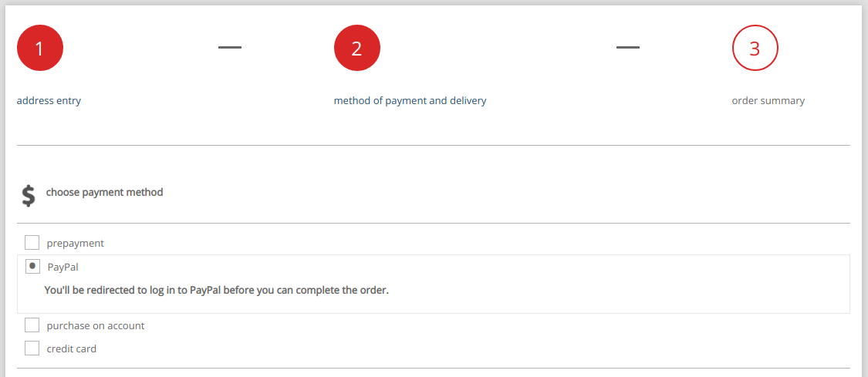Click the credit card text label
The width and height of the screenshot is (868, 377).
tap(72, 348)
